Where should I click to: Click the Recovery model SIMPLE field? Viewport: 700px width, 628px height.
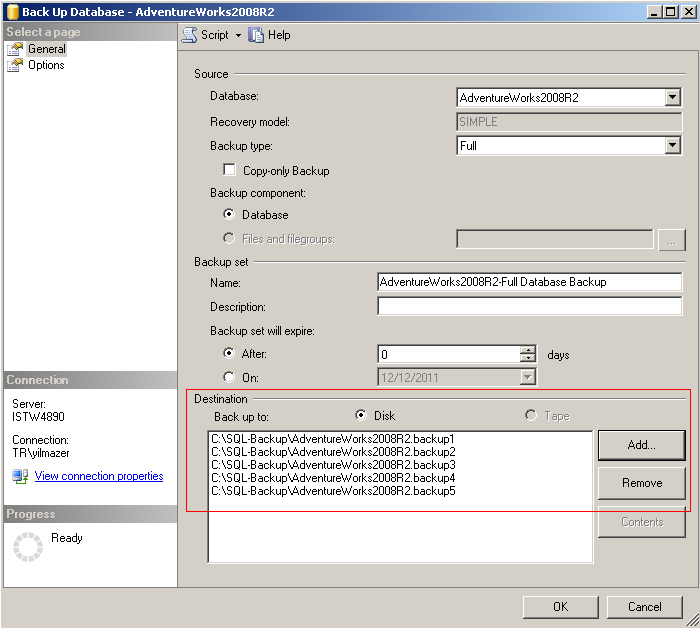pos(569,121)
